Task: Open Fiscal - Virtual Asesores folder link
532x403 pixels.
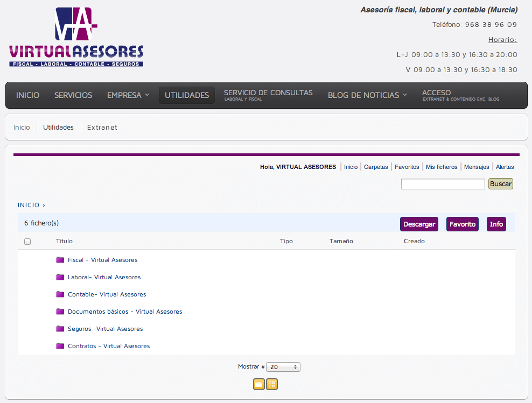Action: [x=102, y=260]
